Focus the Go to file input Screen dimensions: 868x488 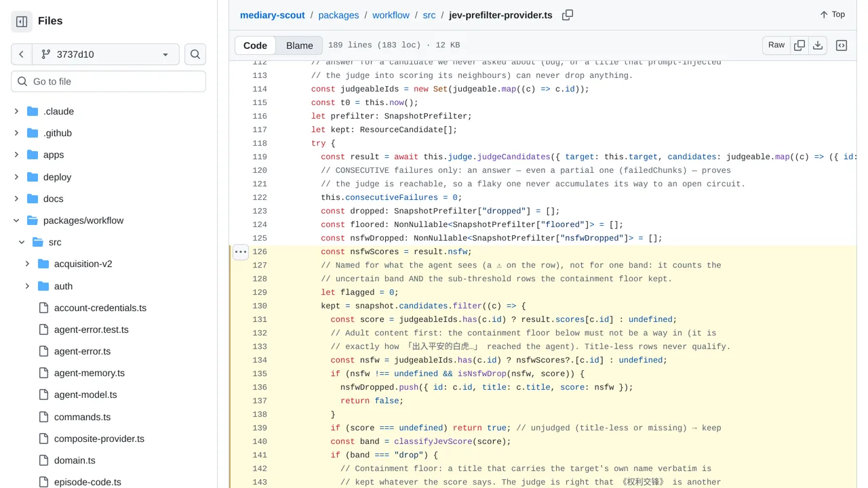pos(108,81)
